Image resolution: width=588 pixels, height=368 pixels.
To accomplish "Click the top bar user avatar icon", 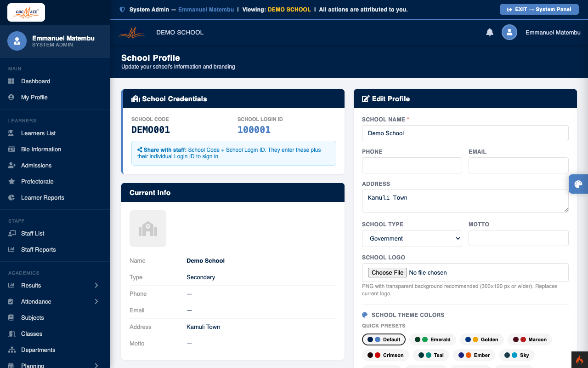I will [509, 32].
